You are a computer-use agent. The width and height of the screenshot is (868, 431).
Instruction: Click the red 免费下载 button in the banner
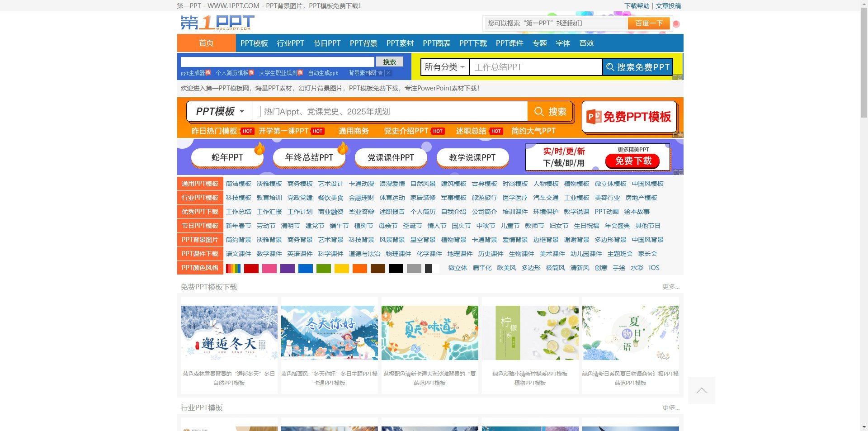pos(633,161)
